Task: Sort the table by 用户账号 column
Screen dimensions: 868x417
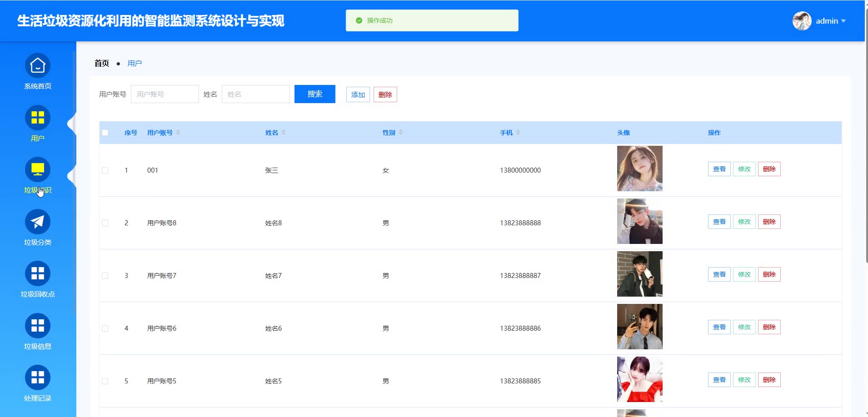Action: point(178,133)
